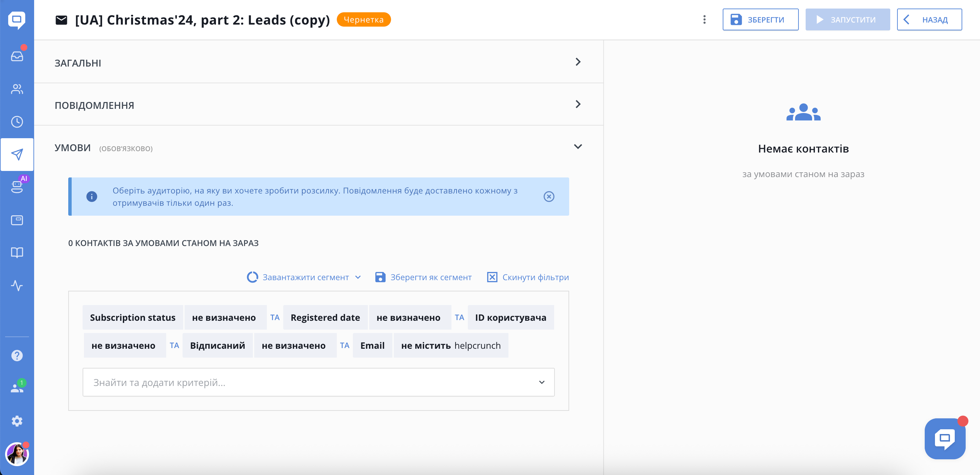980x475 pixels.
Task: Open the clock history icon in sidebar
Action: coord(17,122)
